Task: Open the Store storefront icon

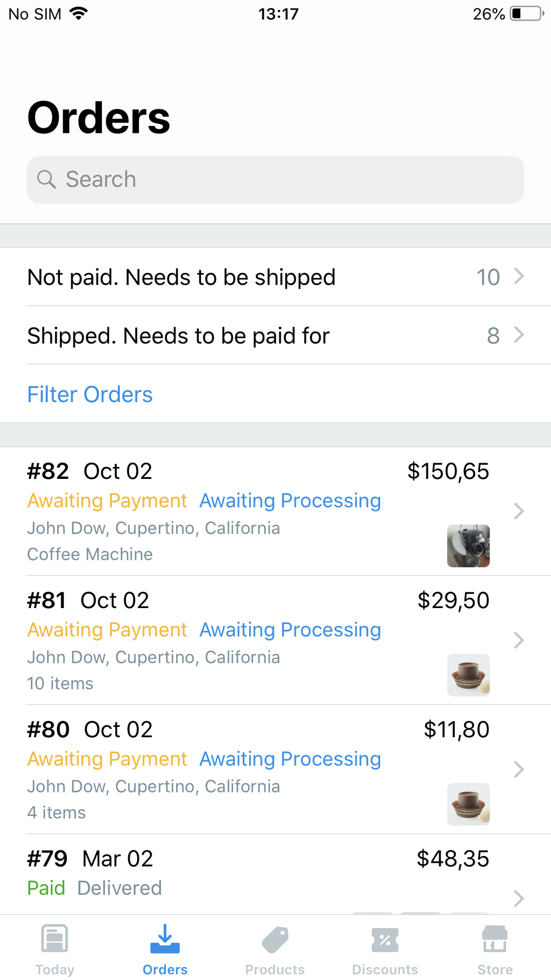Action: pos(495,938)
